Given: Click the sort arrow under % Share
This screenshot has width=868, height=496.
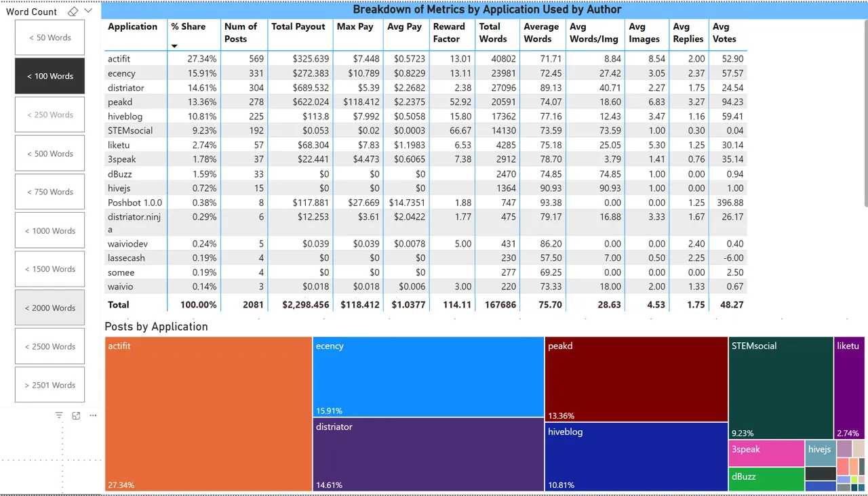Looking at the screenshot, I should 174,46.
